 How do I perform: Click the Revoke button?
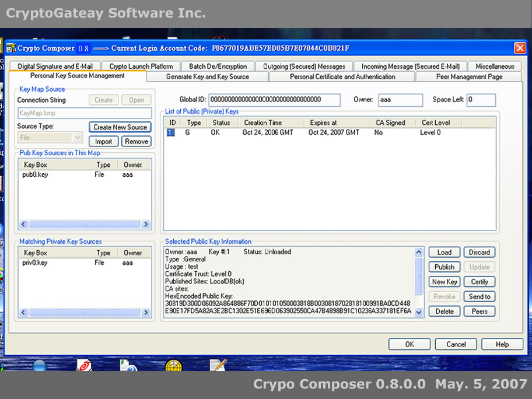444,296
